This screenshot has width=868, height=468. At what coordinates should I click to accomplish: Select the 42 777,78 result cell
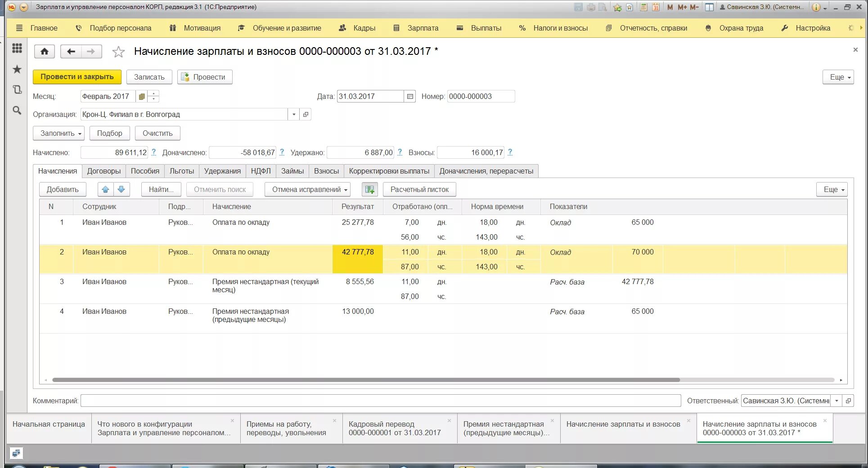358,259
